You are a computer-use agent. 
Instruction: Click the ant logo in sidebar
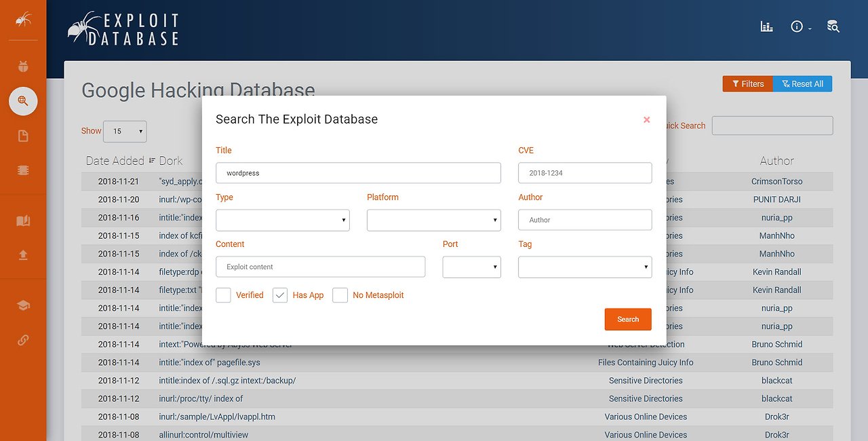click(23, 20)
